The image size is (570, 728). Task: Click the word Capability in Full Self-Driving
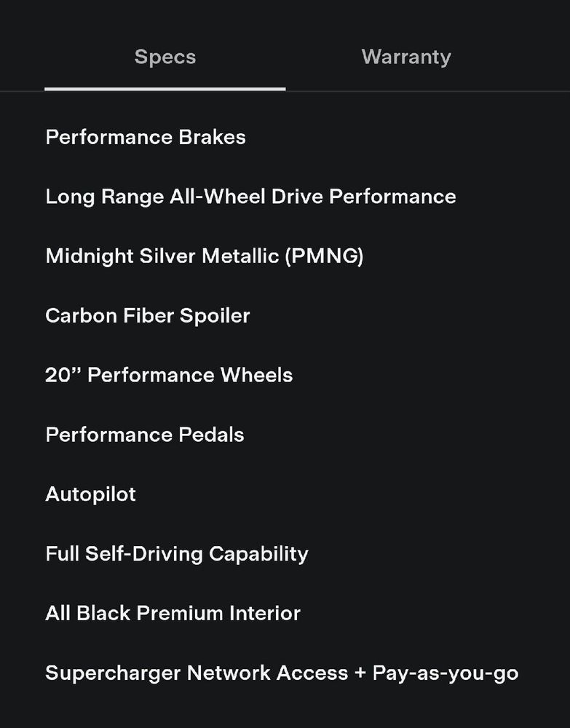[258, 554]
